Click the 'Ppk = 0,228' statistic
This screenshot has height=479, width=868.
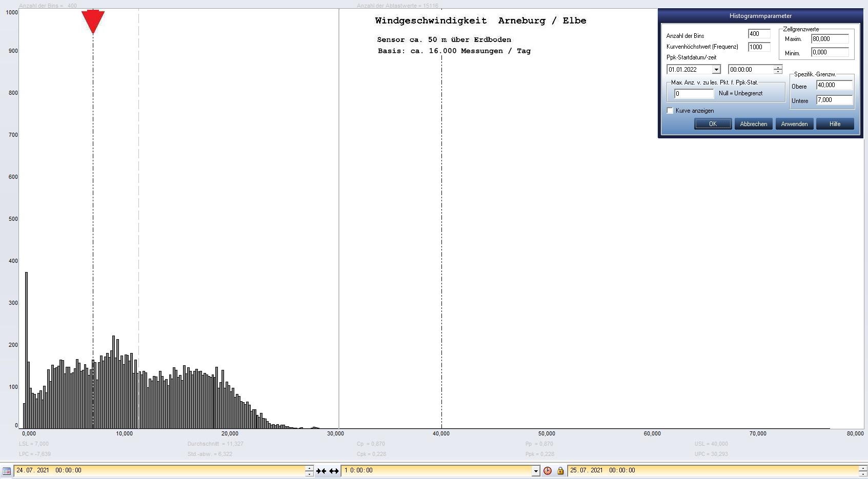click(540, 454)
